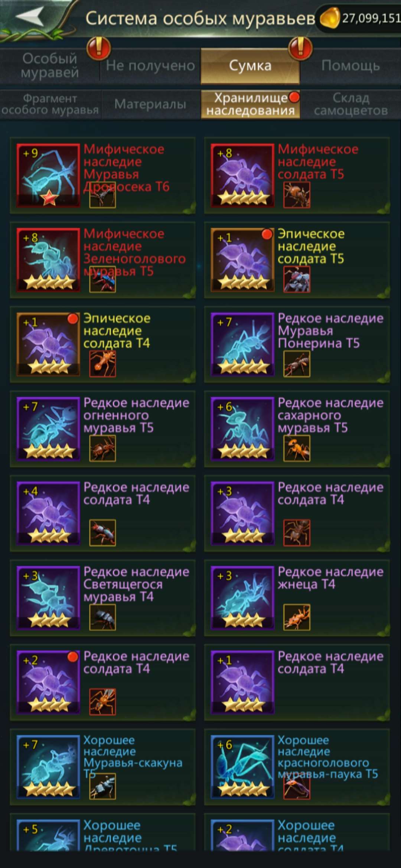
Task: Switch to the Особый муравей tab
Action: click(50, 66)
